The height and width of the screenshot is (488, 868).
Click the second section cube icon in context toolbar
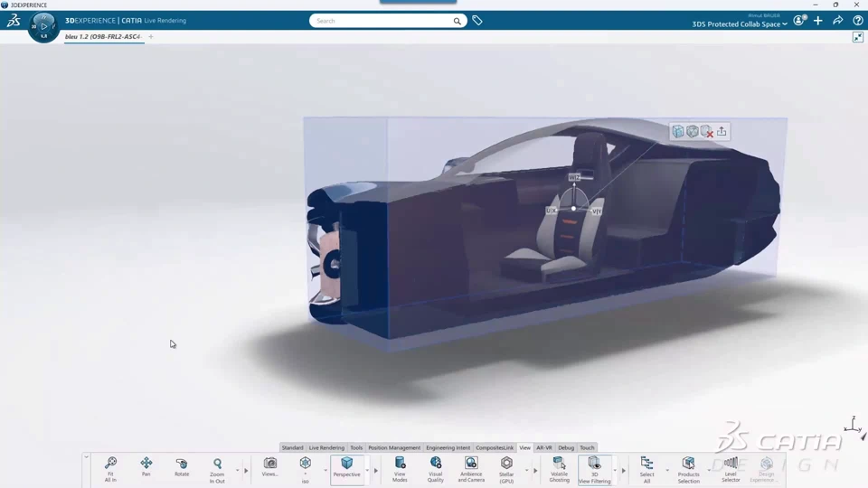(692, 131)
